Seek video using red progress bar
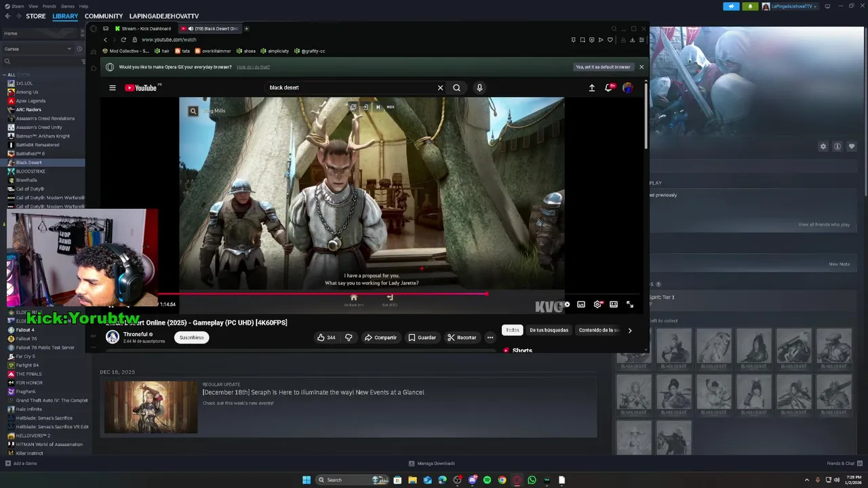 (400, 294)
